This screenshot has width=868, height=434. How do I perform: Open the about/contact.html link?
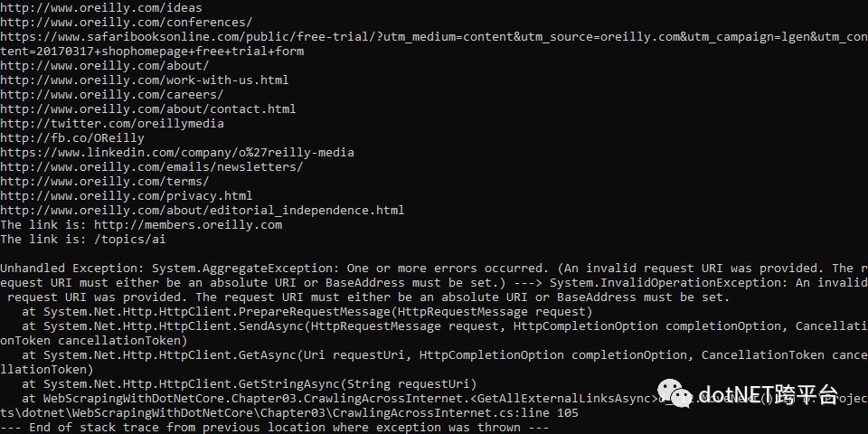(147, 109)
